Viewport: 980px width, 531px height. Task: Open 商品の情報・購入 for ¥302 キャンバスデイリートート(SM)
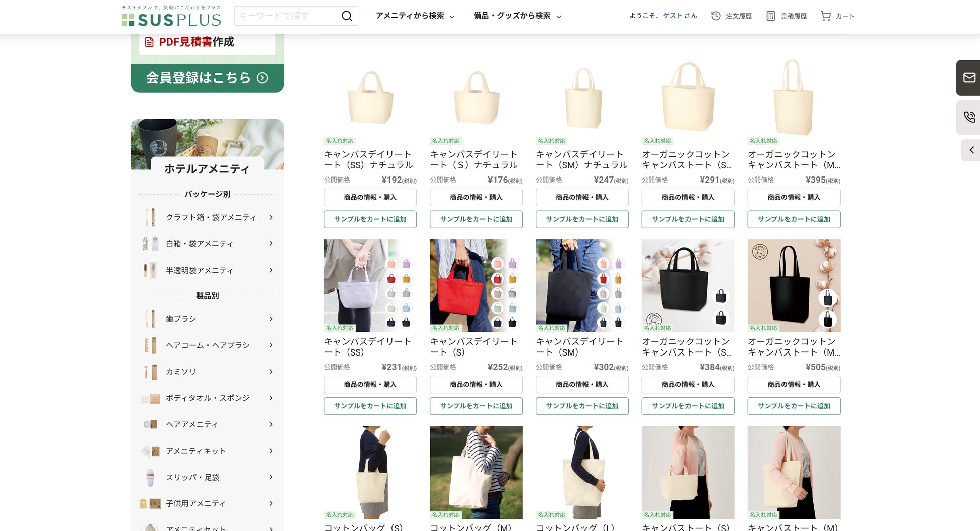[582, 385]
